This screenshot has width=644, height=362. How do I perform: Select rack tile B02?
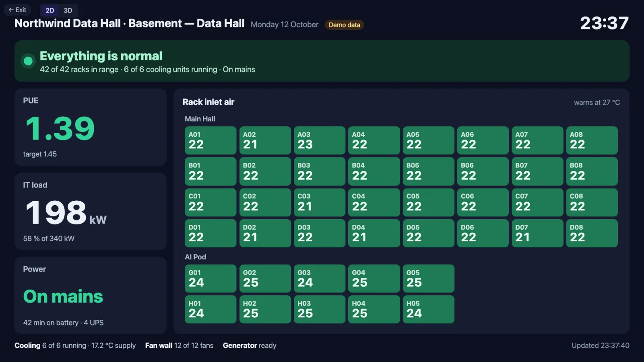[x=265, y=171]
